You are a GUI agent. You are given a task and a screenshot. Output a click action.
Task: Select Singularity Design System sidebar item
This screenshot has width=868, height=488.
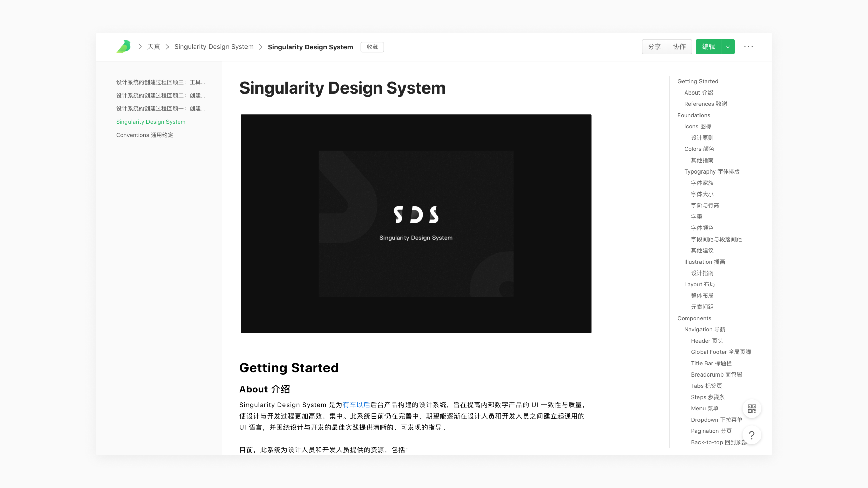click(x=151, y=122)
